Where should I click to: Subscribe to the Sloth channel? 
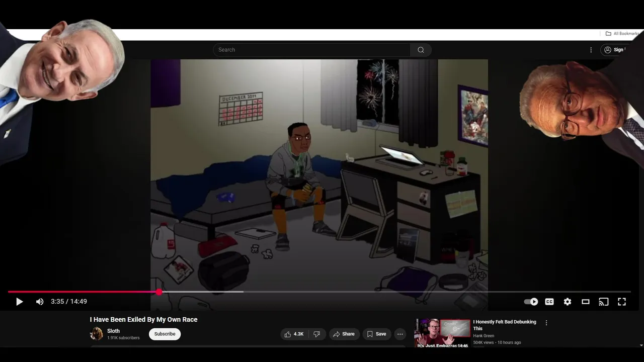point(165,334)
